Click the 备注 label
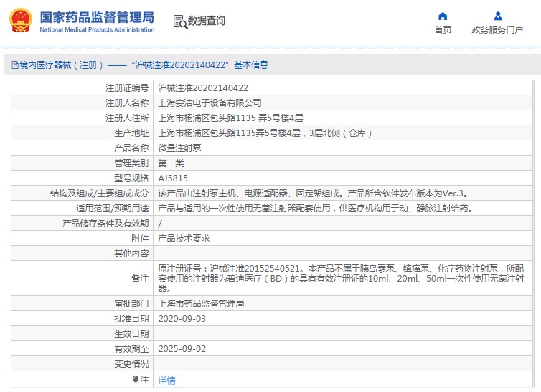This screenshot has width=541, height=392. (140, 278)
